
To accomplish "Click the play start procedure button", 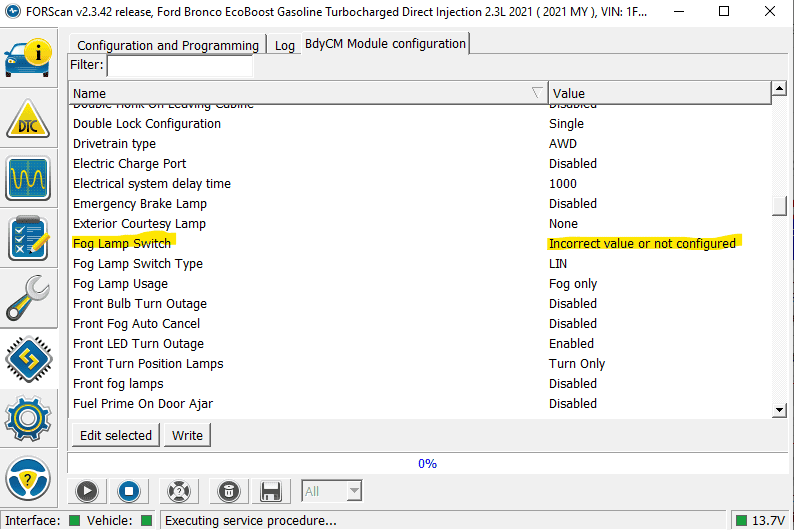I will pos(87,491).
